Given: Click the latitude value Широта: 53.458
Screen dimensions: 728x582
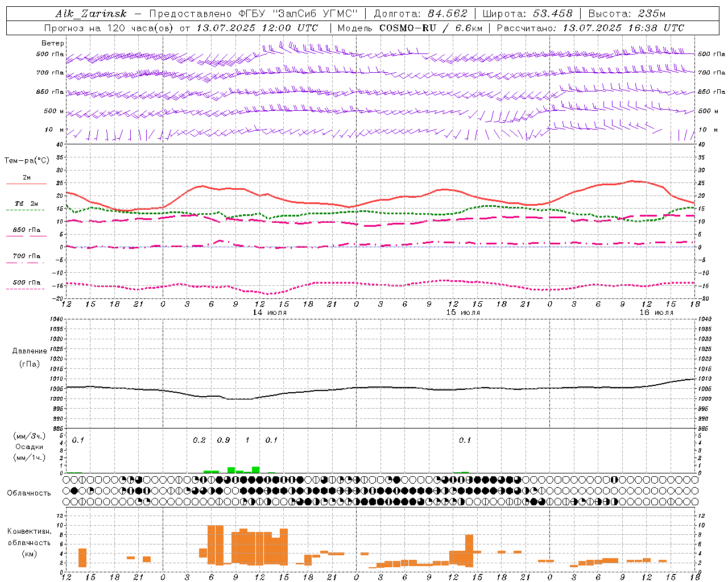Looking at the screenshot, I should (x=527, y=14).
